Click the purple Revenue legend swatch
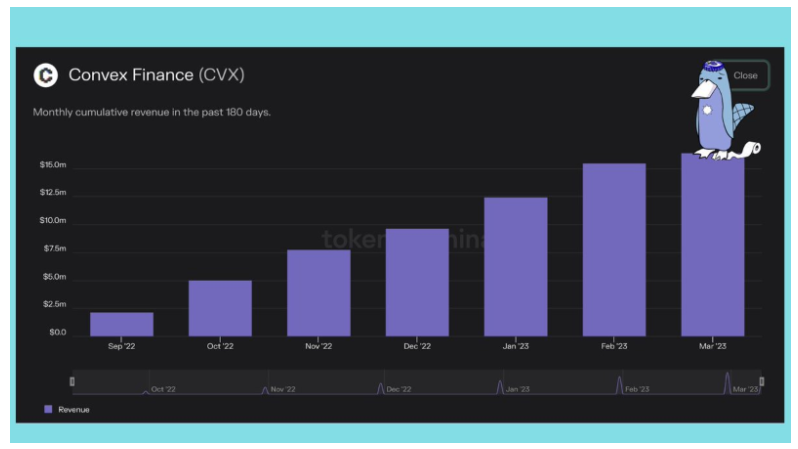This screenshot has height=449, width=798. pos(48,409)
